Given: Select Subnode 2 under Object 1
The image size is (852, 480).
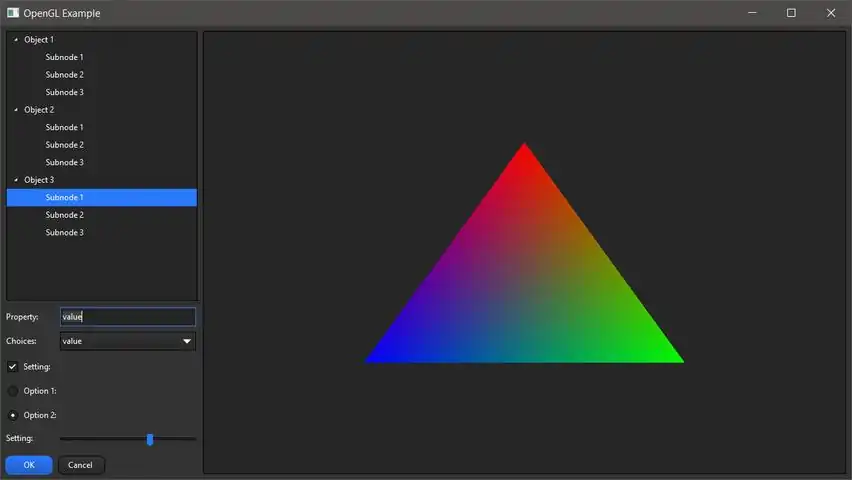Looking at the screenshot, I should (x=64, y=75).
